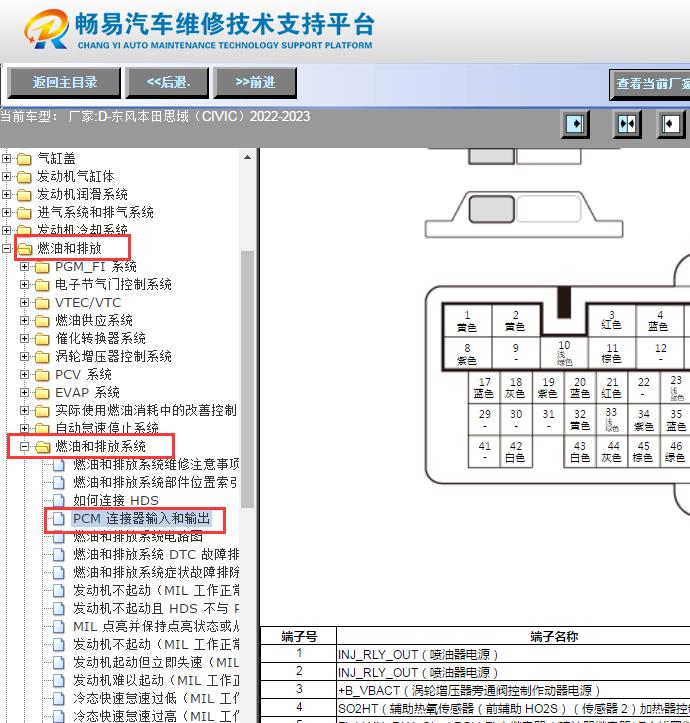Open 燃油和排放系统部件位置索引 tree item
690x723 pixels.
point(155,482)
